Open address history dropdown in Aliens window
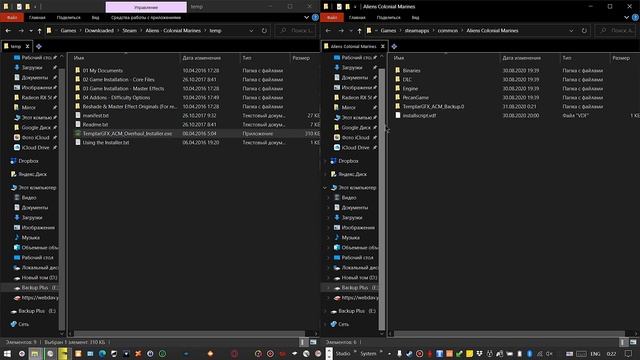640x360 pixels. (x=571, y=31)
